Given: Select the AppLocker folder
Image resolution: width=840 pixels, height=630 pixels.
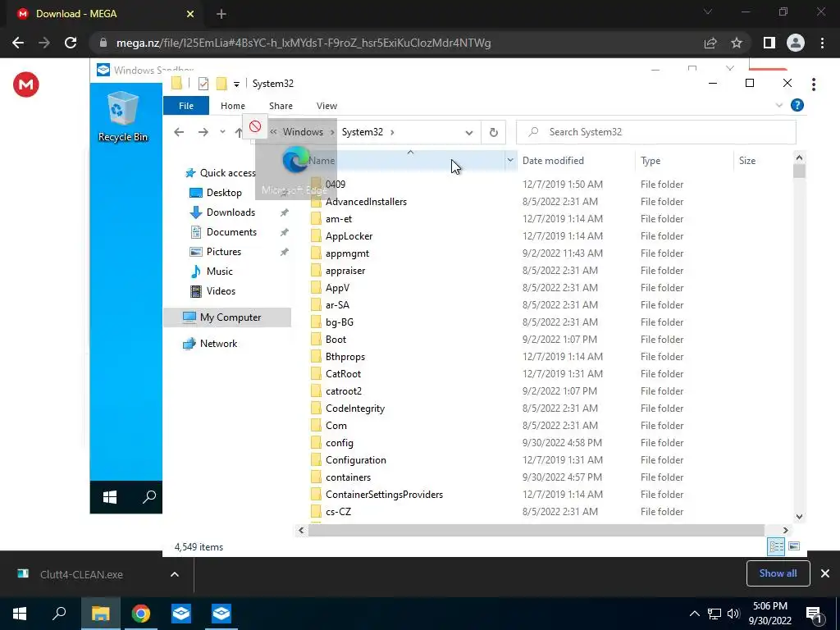Looking at the screenshot, I should point(349,235).
